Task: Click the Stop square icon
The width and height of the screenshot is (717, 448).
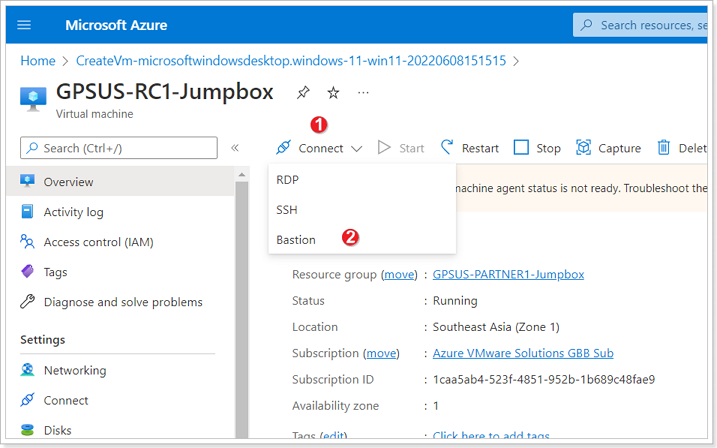Action: coord(521,148)
